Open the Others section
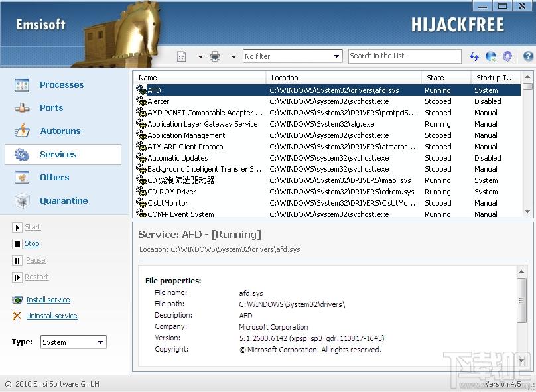Screen dimensions: 536x392 click(54, 177)
